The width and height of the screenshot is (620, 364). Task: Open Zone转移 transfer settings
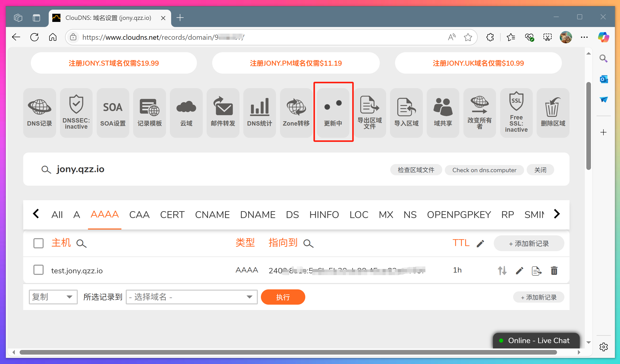tap(296, 112)
